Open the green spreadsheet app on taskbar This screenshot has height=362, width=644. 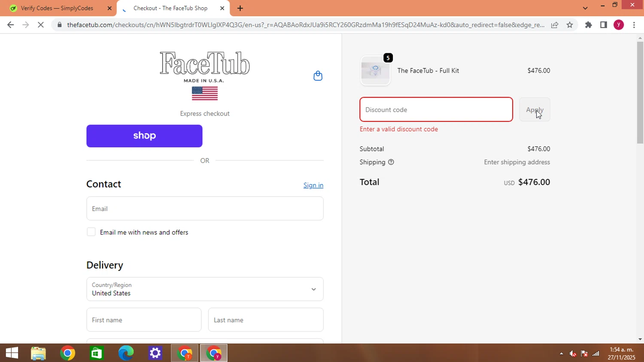[97, 353]
